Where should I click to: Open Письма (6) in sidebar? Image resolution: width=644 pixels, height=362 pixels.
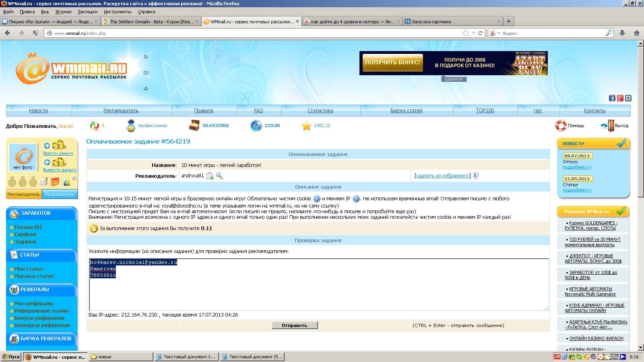[x=28, y=227]
